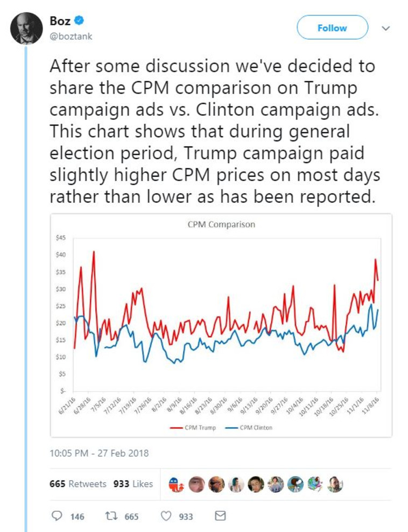Click Boz's blue verified badge
408x532 pixels.
pos(79,21)
